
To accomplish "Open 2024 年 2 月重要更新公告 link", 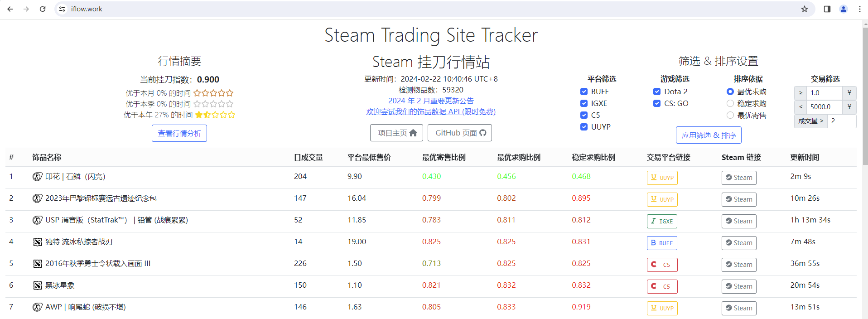I will point(431,101).
